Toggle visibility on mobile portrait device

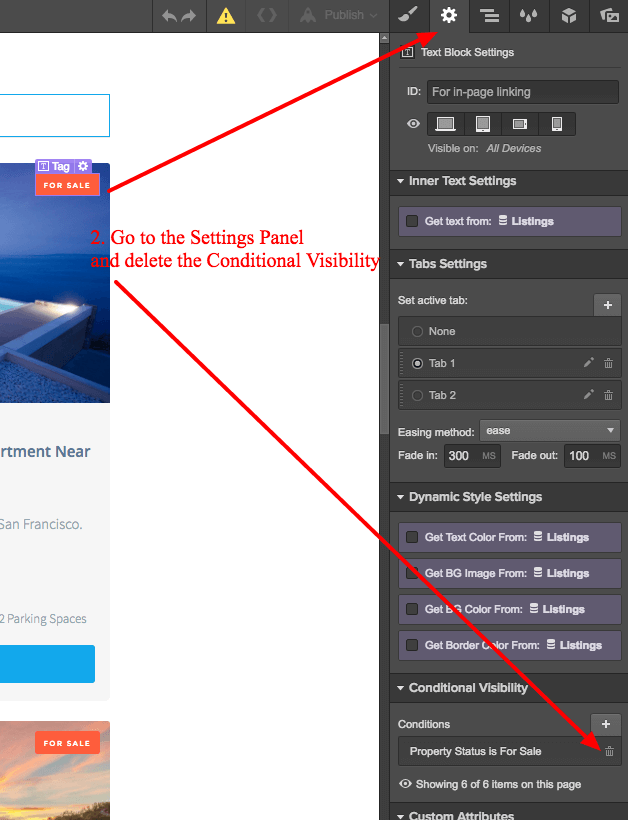click(557, 124)
